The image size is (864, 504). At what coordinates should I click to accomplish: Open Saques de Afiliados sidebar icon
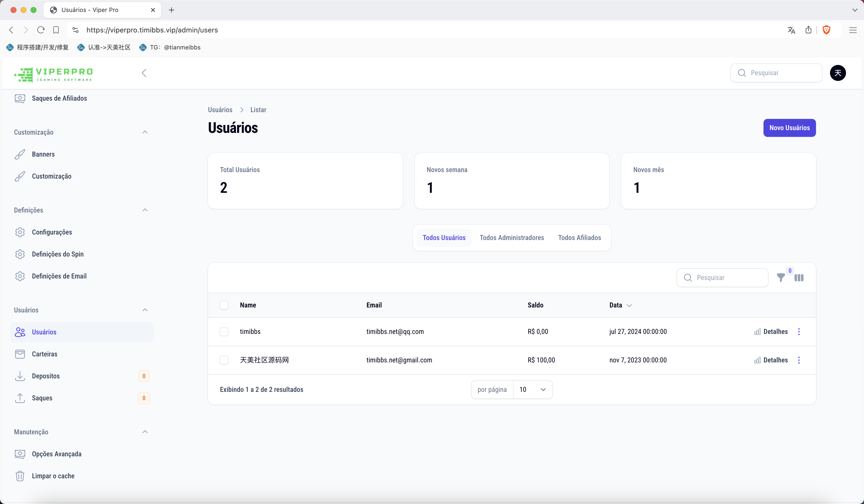pos(20,98)
